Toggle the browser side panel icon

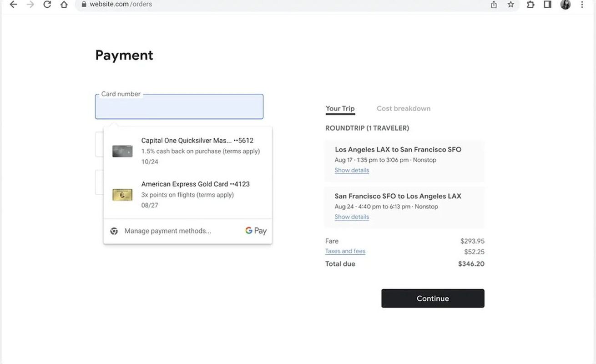click(x=548, y=5)
